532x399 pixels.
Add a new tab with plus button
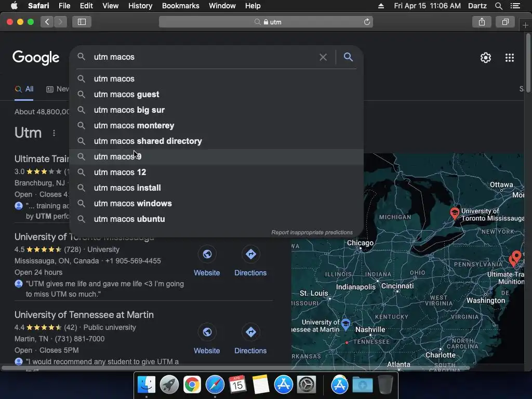(x=525, y=25)
